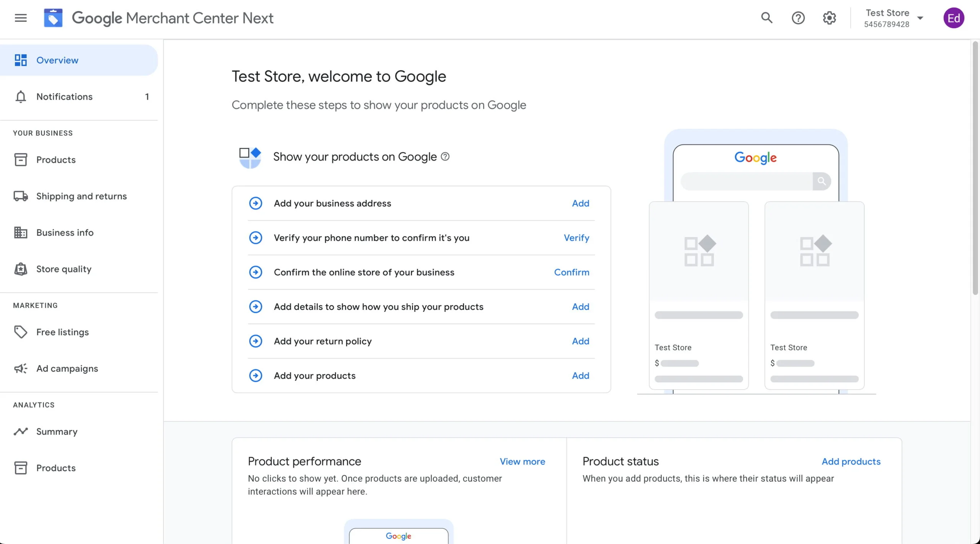Screen dimensions: 980x544
Task: Click the Ad campaigns megaphone icon
Action: click(x=21, y=369)
